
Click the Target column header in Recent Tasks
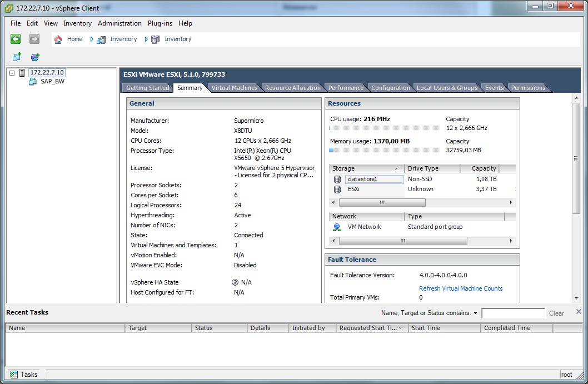coord(158,328)
